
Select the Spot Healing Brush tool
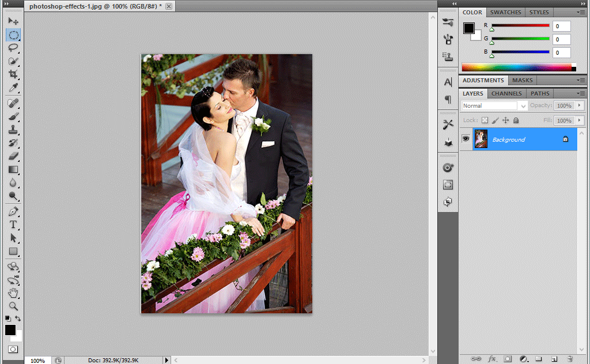pyautogui.click(x=13, y=103)
